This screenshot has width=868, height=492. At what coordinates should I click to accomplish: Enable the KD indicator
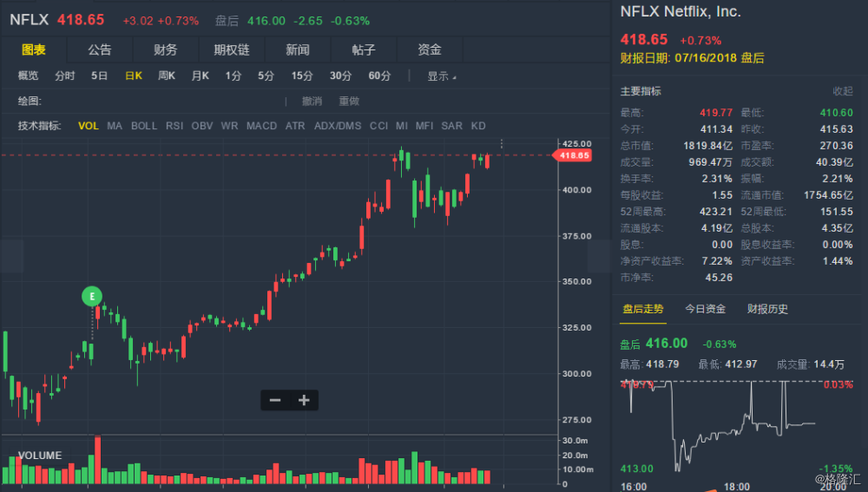478,126
